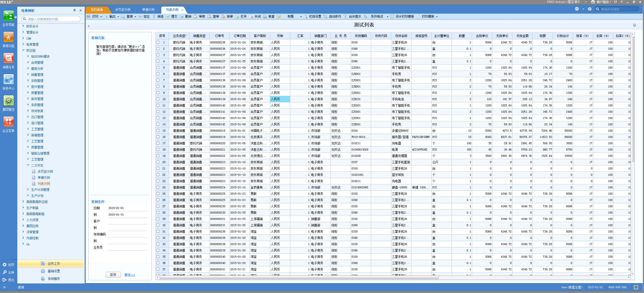Viewport: 644px width, 293px height.
Task: Click the horizontal scrollbar of the table
Action: pos(299,277)
